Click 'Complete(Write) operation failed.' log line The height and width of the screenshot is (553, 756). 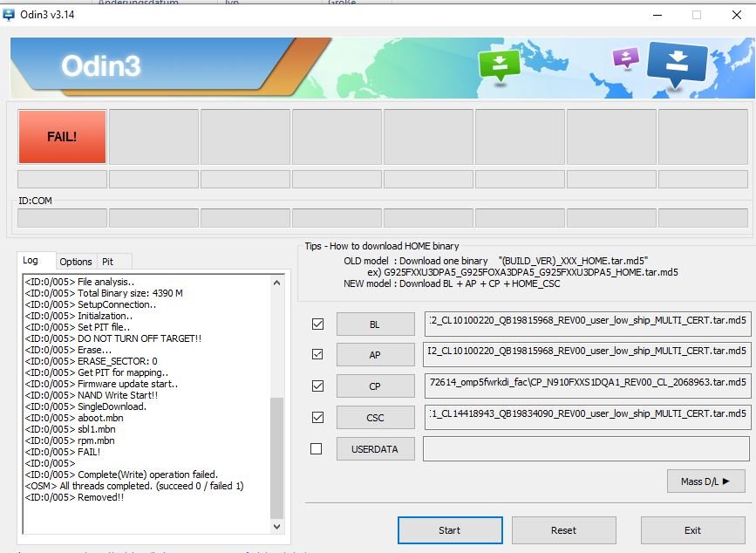[x=121, y=474]
